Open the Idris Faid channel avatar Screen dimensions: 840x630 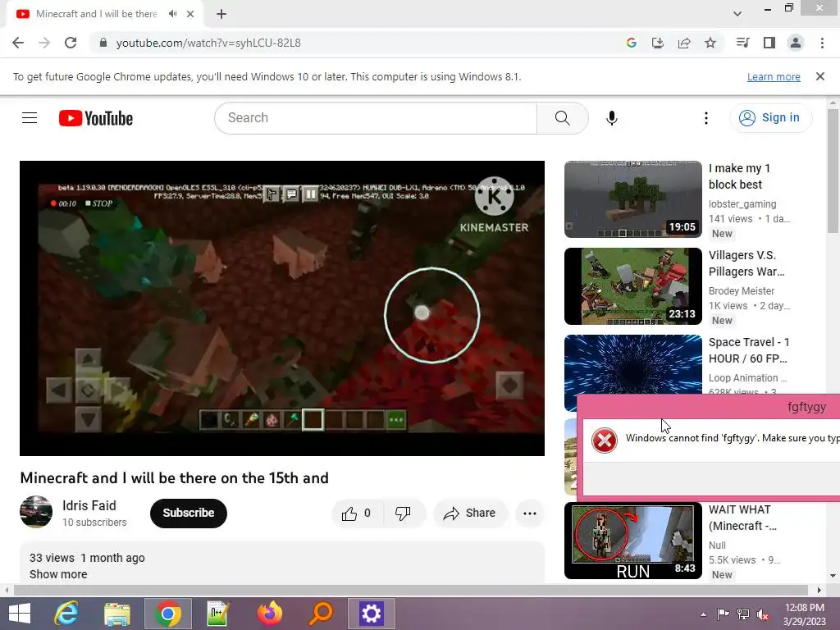[x=36, y=512]
